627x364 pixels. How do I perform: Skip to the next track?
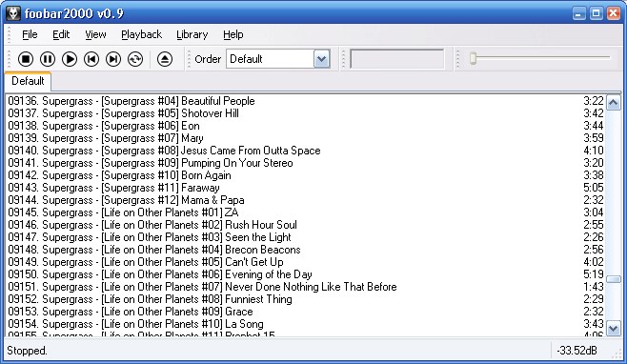113,59
